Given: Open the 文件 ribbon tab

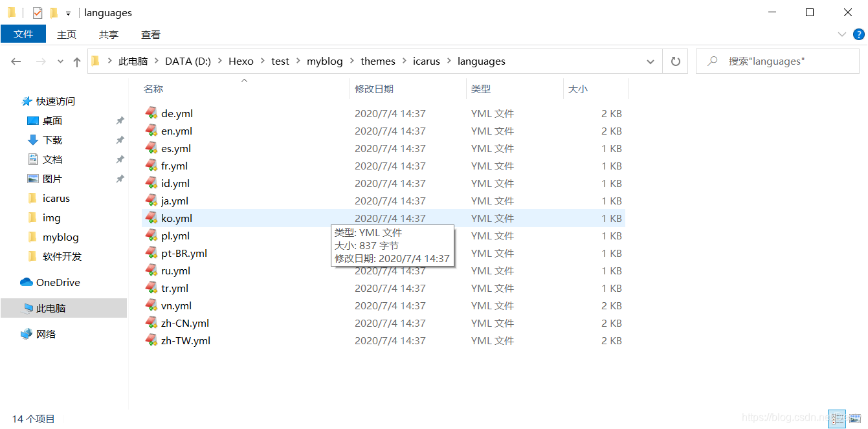Looking at the screenshot, I should [x=23, y=34].
